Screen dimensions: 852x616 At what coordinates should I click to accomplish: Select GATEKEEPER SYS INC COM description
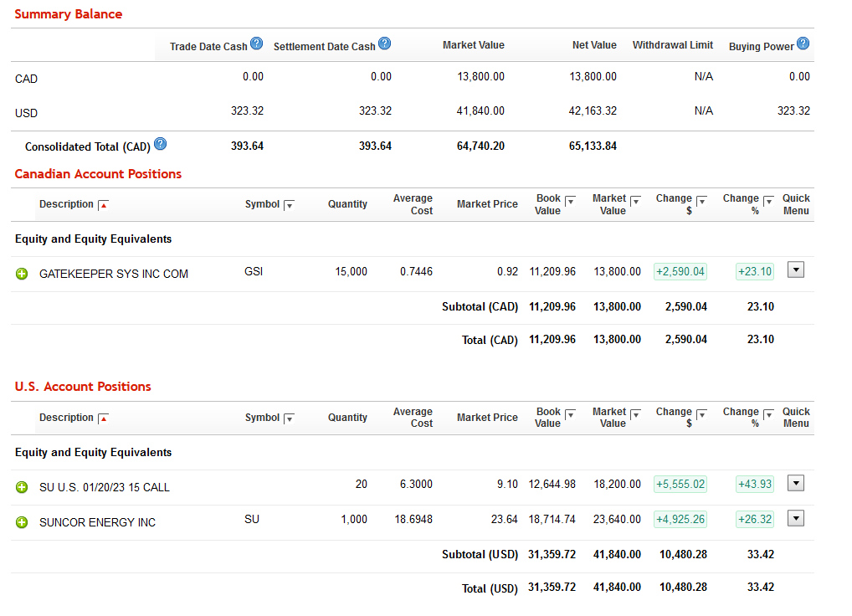click(x=114, y=274)
